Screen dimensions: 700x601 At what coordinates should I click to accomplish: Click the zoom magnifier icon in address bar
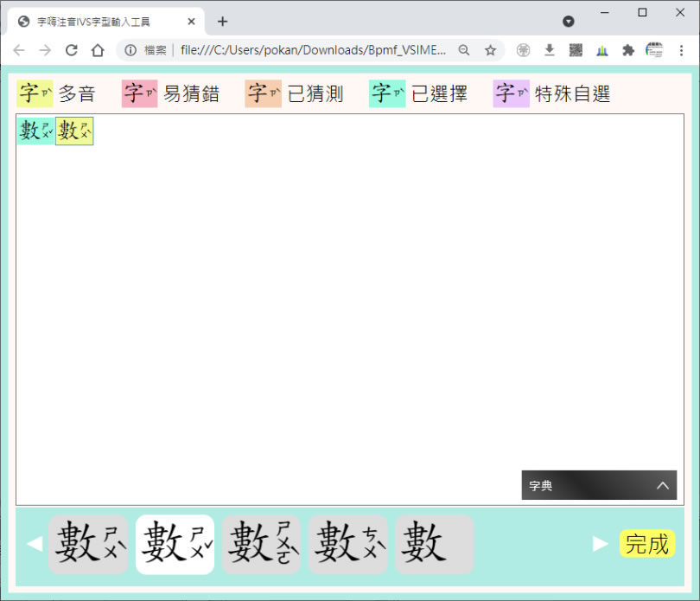click(464, 50)
